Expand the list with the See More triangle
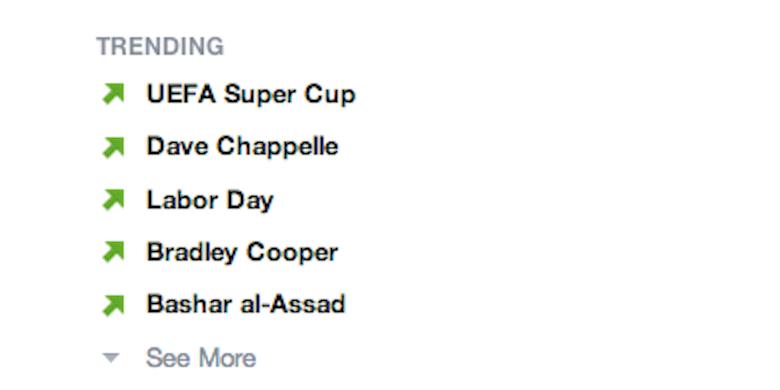Image resolution: width=780 pixels, height=390 pixels. (111, 358)
